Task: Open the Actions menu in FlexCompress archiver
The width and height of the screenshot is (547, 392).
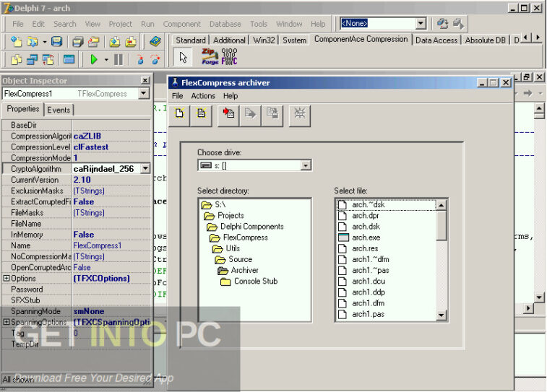Action: 203,96
